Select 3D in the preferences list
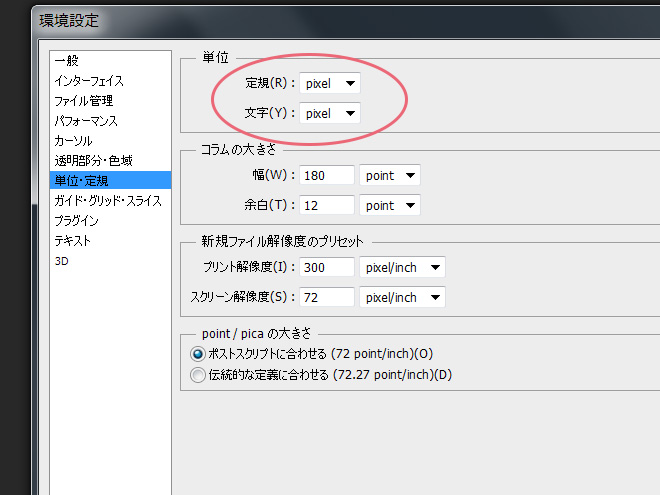The image size is (660, 495). coord(62,261)
